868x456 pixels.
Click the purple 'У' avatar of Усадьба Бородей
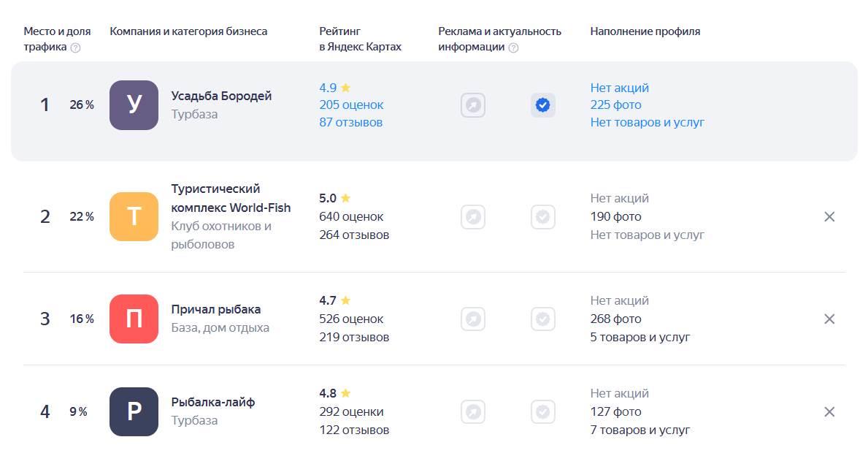click(134, 105)
